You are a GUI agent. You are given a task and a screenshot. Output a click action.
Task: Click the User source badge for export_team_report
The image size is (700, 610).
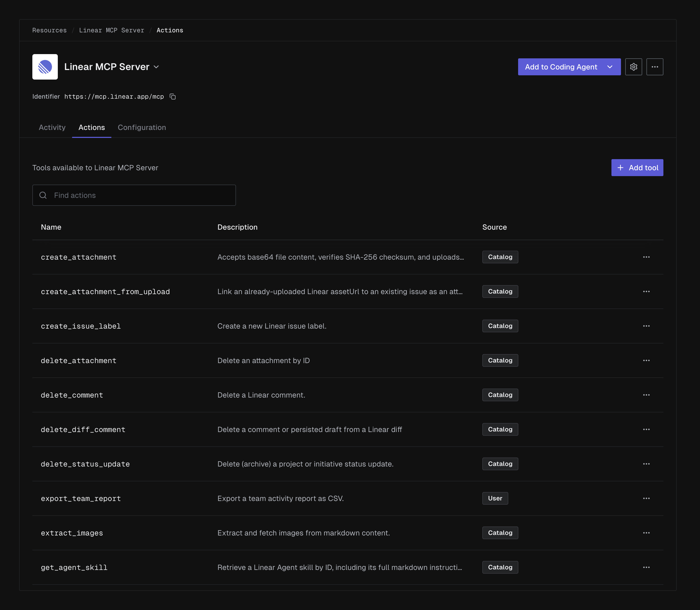[x=495, y=498]
